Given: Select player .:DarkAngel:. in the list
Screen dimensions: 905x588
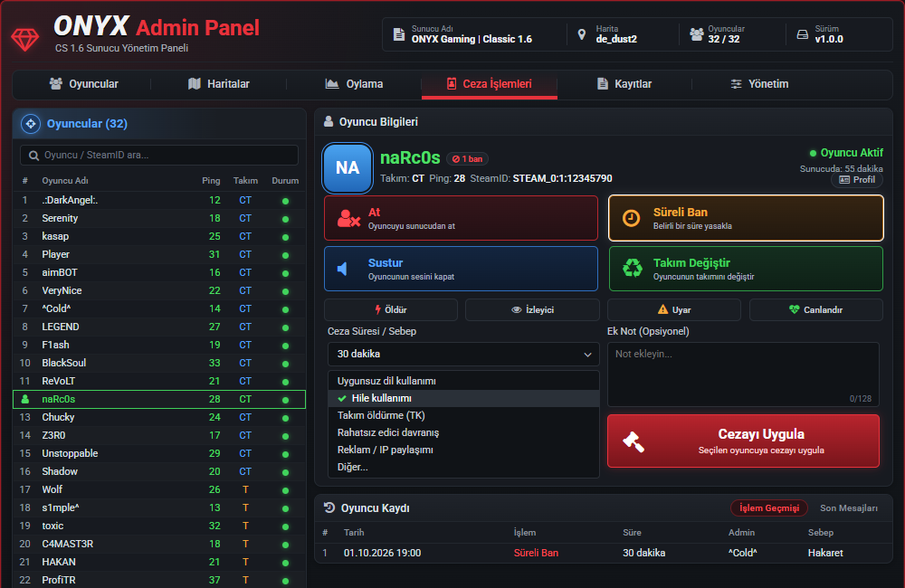Looking at the screenshot, I should (x=159, y=200).
